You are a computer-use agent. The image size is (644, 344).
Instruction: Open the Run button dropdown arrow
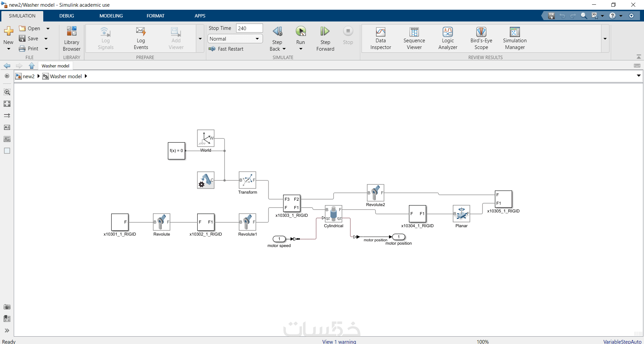301,49
